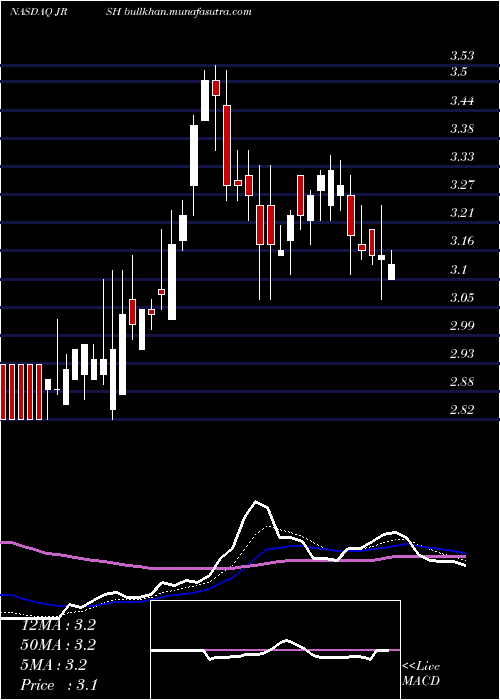Click the <<Live MACD label
This screenshot has width=500, height=700.
[x=421, y=674]
